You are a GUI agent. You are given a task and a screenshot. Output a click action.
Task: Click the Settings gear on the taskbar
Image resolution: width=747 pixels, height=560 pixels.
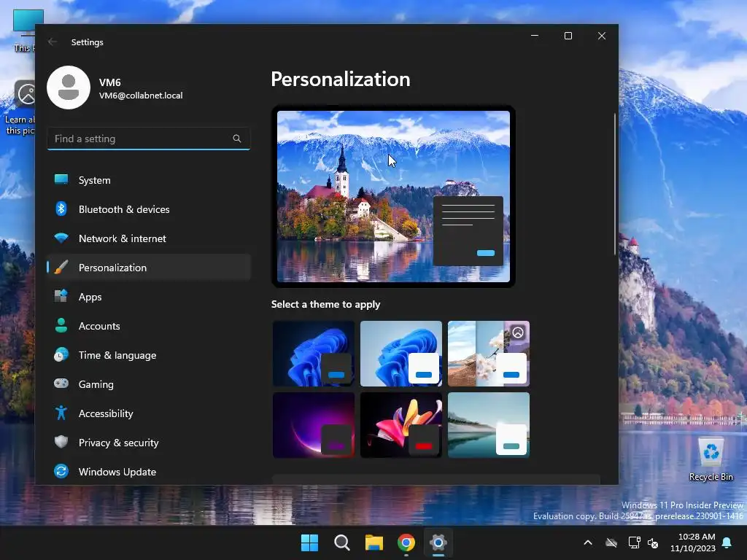point(438,542)
